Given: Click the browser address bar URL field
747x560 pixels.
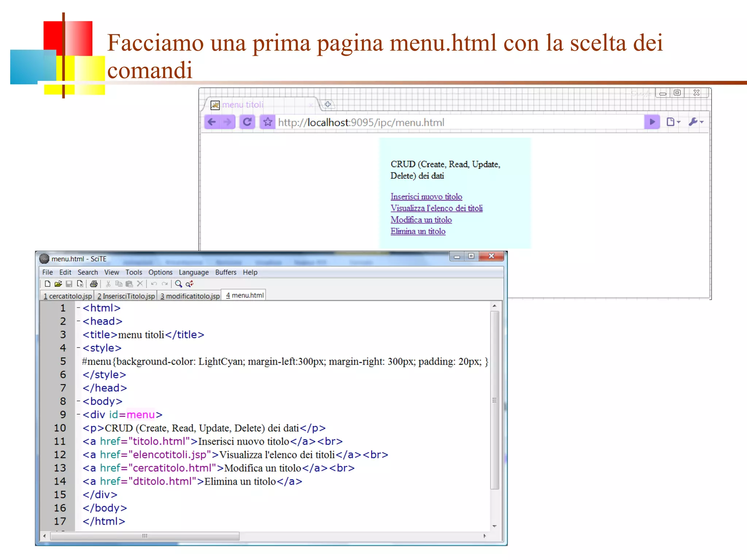Looking at the screenshot, I should pos(459,122).
